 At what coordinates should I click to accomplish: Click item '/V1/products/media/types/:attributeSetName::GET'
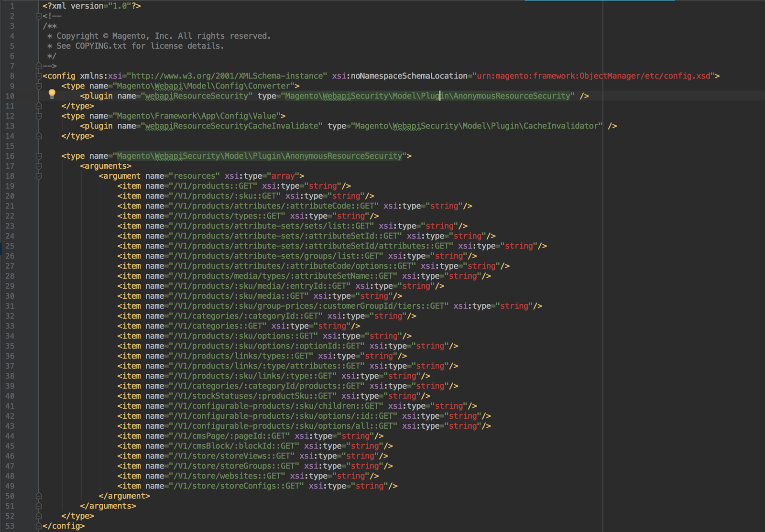point(283,276)
